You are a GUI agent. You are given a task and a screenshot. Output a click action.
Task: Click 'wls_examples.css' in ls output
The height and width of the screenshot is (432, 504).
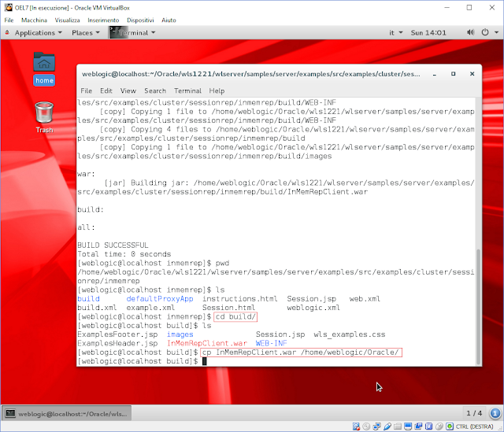coord(350,334)
